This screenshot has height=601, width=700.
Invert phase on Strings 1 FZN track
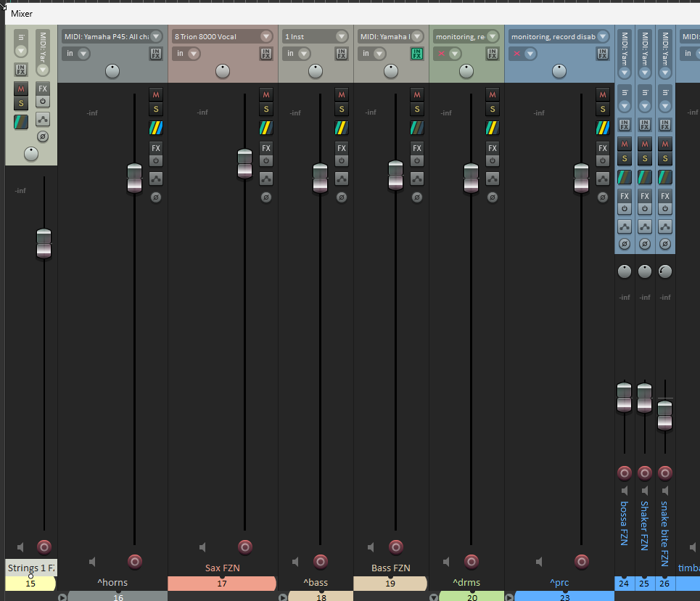pyautogui.click(x=43, y=136)
